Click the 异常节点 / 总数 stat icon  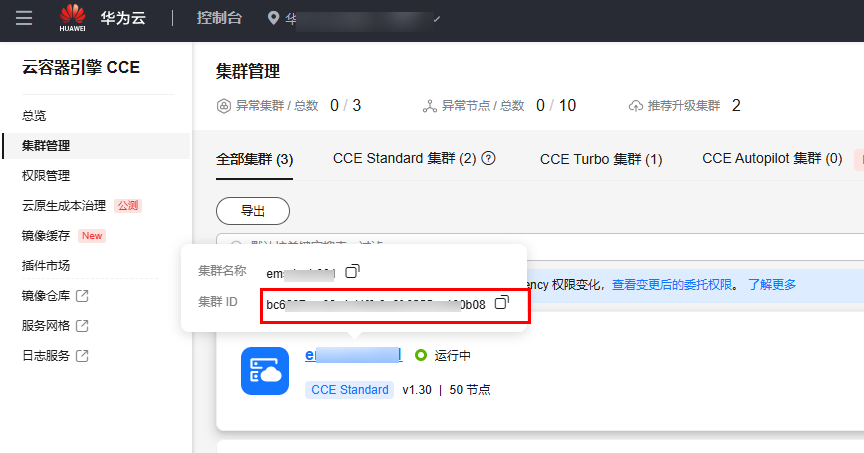coord(430,106)
